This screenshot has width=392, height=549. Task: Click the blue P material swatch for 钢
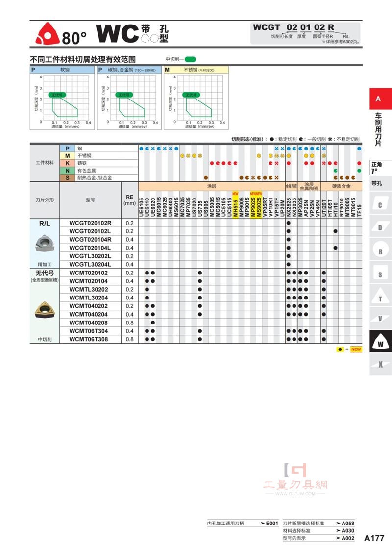click(x=68, y=149)
